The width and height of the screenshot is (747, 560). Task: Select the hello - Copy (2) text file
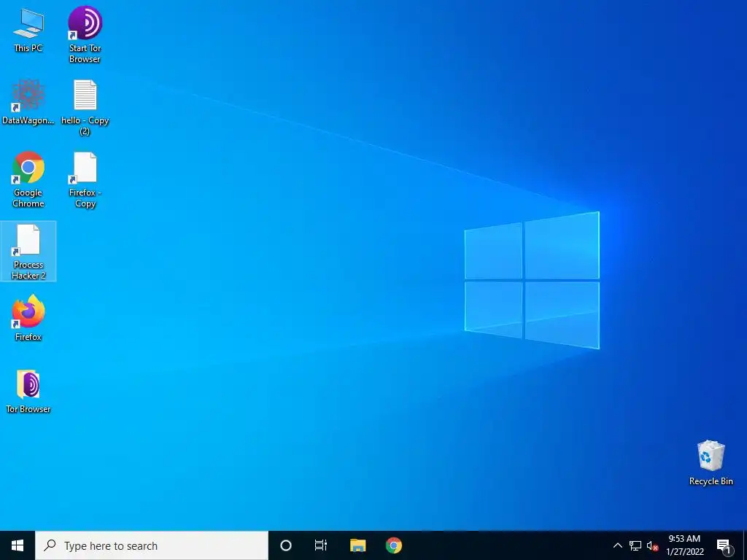coord(85,107)
